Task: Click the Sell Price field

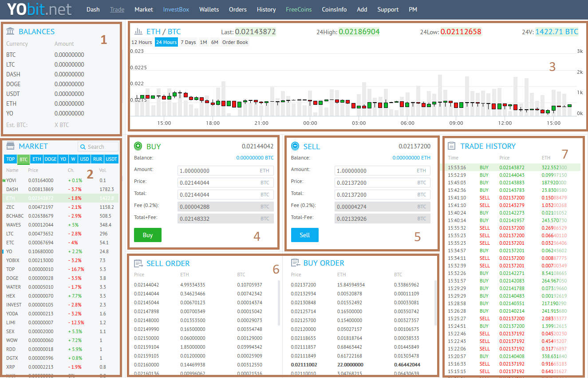Action: (x=383, y=183)
